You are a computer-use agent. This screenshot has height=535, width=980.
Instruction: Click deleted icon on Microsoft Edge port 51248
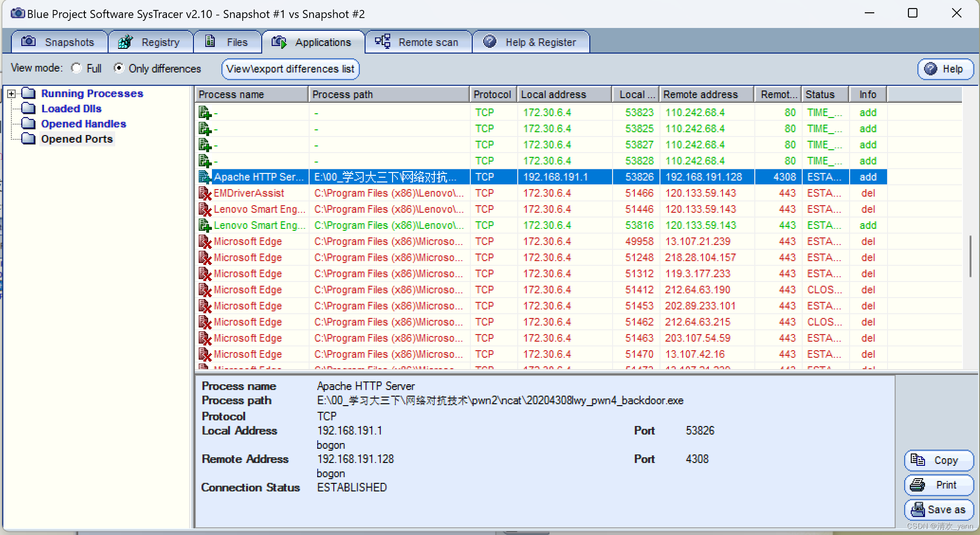point(205,258)
